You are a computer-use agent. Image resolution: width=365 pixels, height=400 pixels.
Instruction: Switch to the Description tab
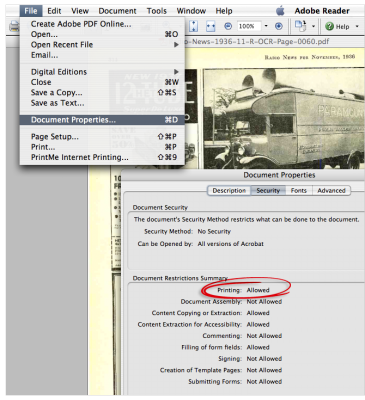point(229,190)
